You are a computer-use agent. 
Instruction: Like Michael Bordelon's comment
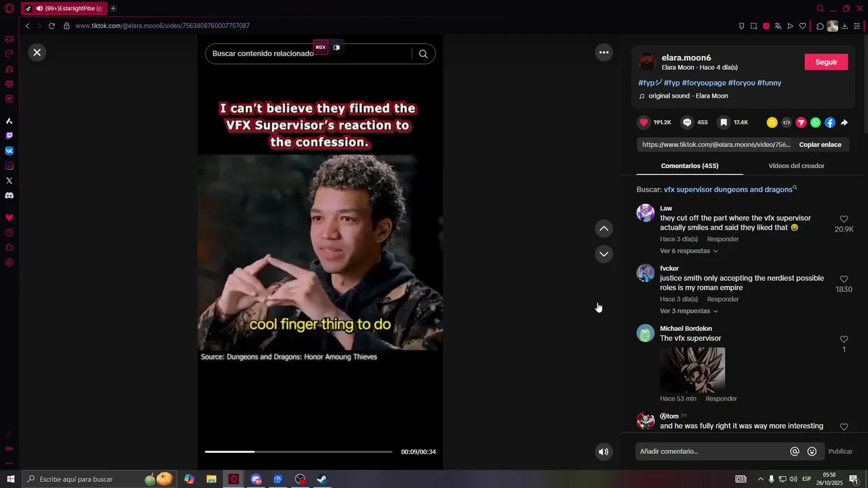pos(844,339)
